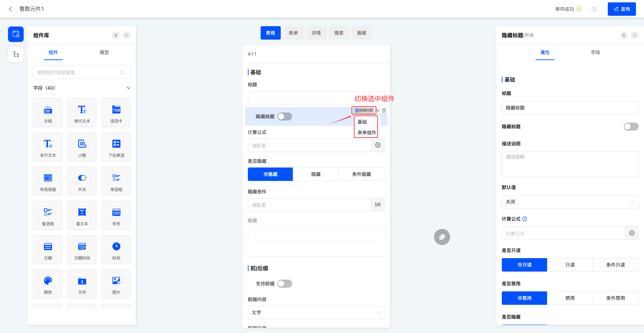The height and width of the screenshot is (333, 644).
Task: Open the tree structure sidebar icon
Action: (x=16, y=54)
